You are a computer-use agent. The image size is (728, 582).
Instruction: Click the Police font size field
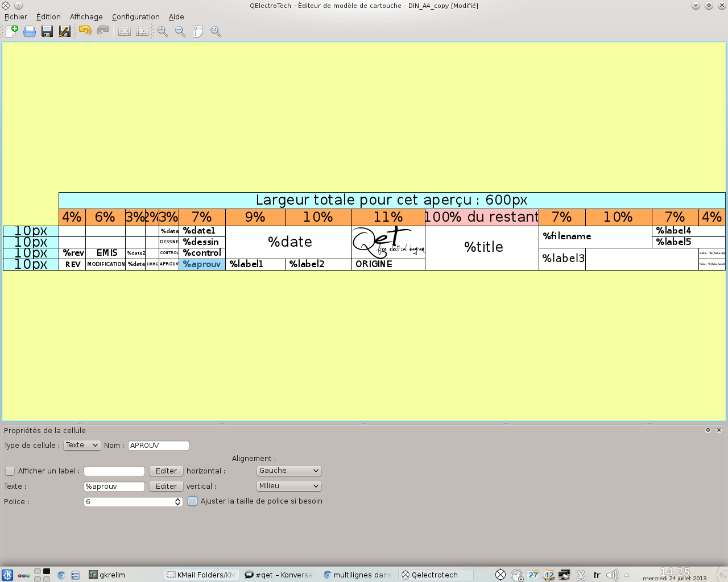coord(129,501)
